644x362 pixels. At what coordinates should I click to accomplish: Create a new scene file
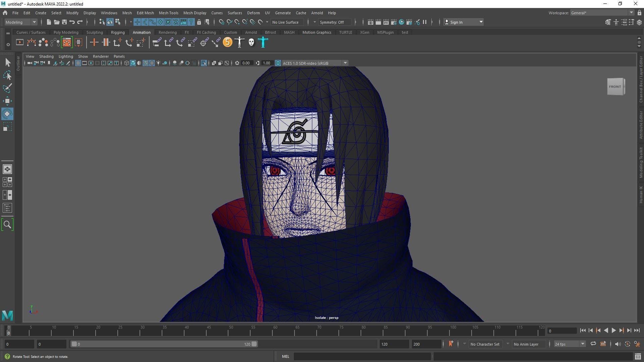point(49,22)
